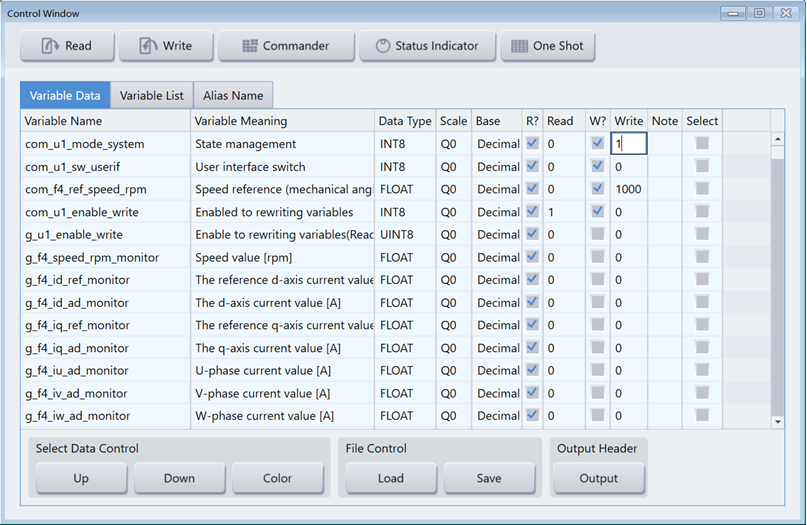Viewport: 807px width, 525px height.
Task: Click the Data Type column header
Action: coord(405,121)
